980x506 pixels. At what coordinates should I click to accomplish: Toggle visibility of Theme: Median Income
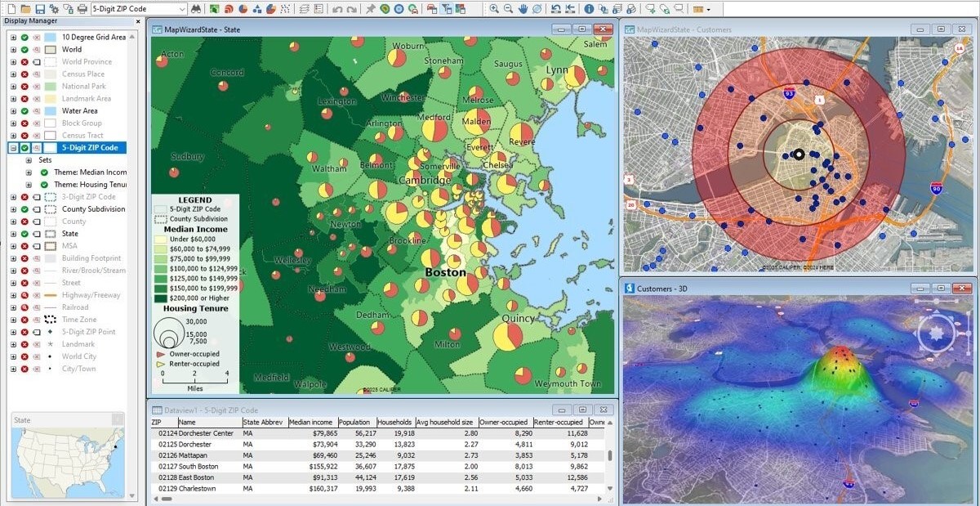(44, 172)
